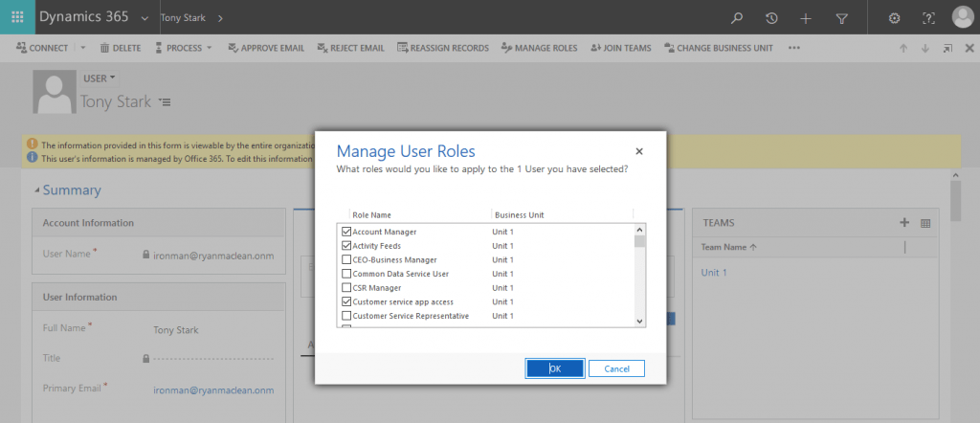Open the Dynamics 365 app launcher grid
This screenshot has height=423, width=980.
[x=17, y=17]
